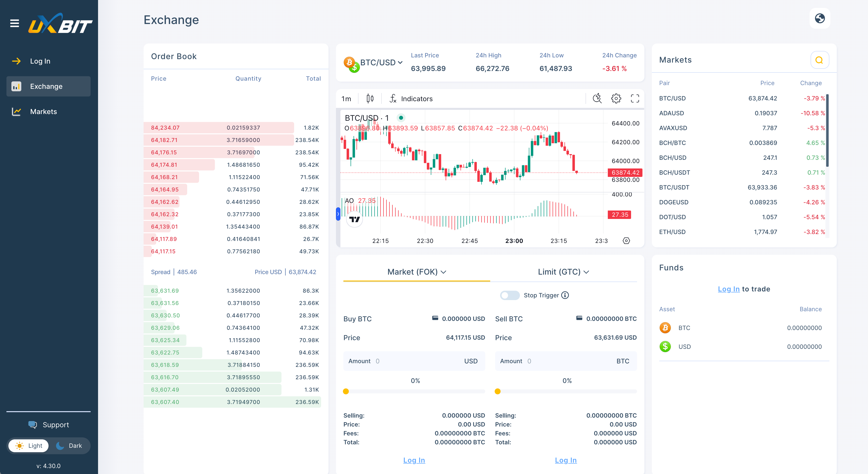Click the Price column header in Order Book
Image resolution: width=868 pixels, height=474 pixels.
(x=158, y=78)
